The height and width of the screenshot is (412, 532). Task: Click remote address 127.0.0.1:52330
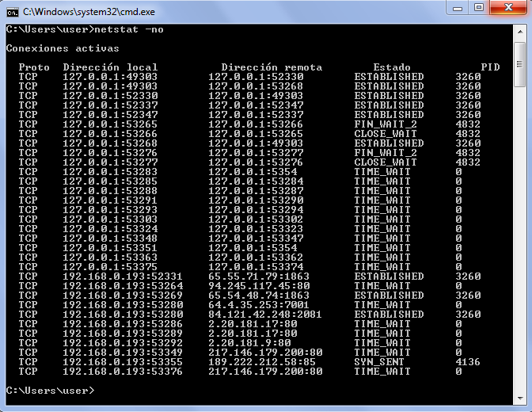coord(256,77)
